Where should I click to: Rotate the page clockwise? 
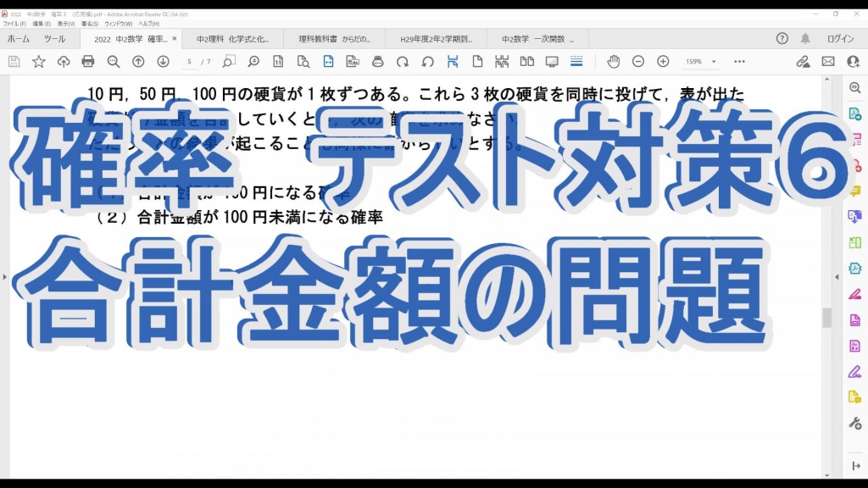point(403,62)
